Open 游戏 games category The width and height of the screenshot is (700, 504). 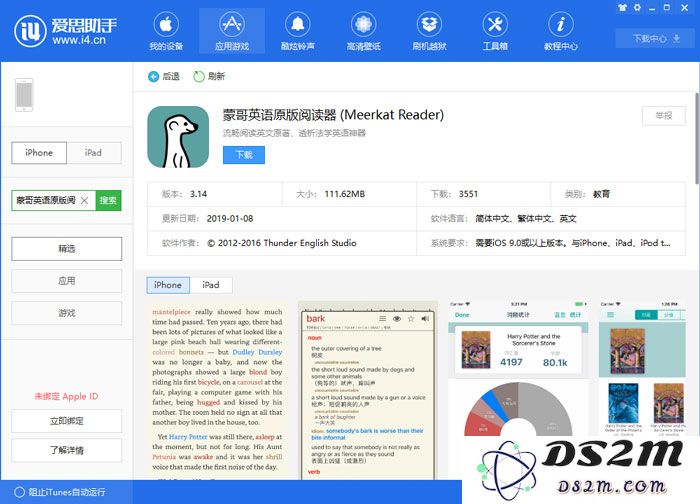67,313
